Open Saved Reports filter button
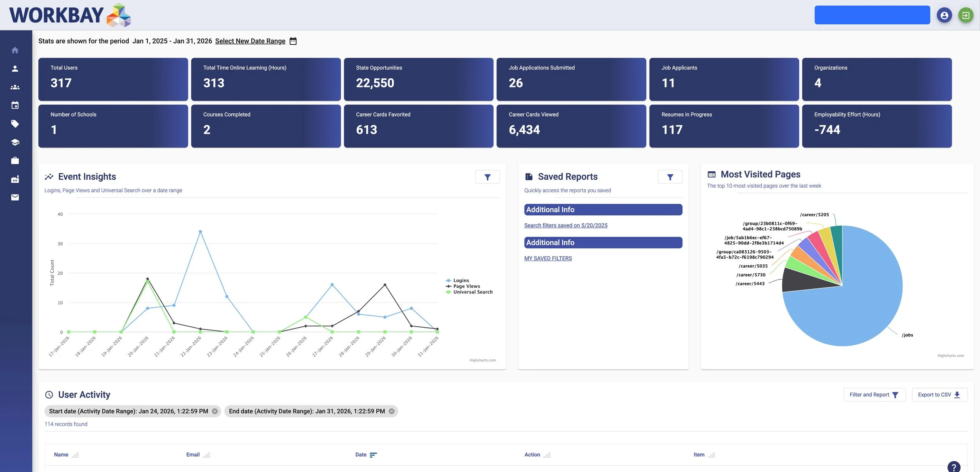Image resolution: width=980 pixels, height=472 pixels. (670, 177)
